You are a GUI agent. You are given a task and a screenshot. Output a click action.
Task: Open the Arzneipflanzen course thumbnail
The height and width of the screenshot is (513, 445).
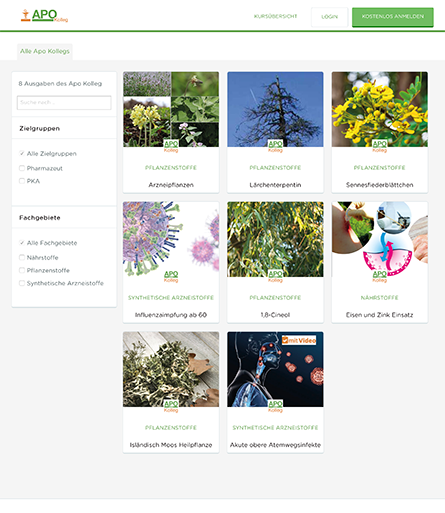[171, 109]
